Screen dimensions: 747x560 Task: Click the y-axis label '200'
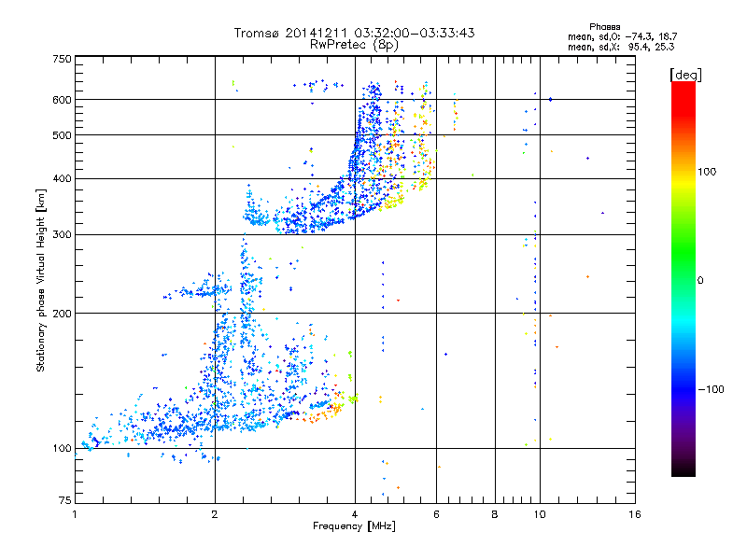pyautogui.click(x=62, y=314)
